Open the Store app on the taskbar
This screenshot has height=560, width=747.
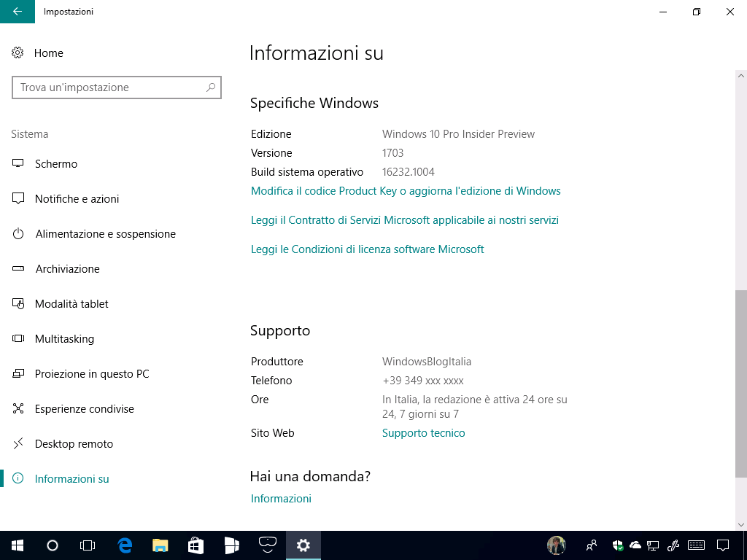pos(196,545)
